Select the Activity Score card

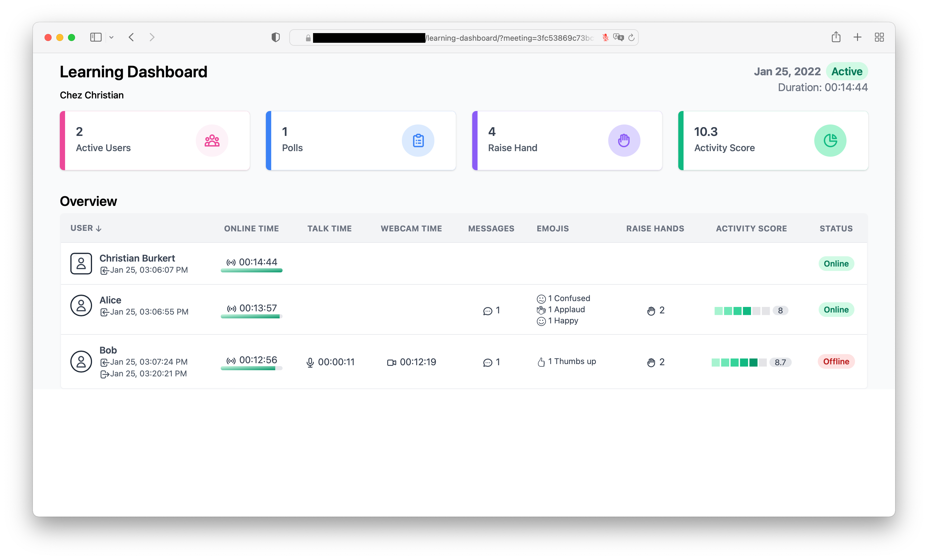(773, 140)
